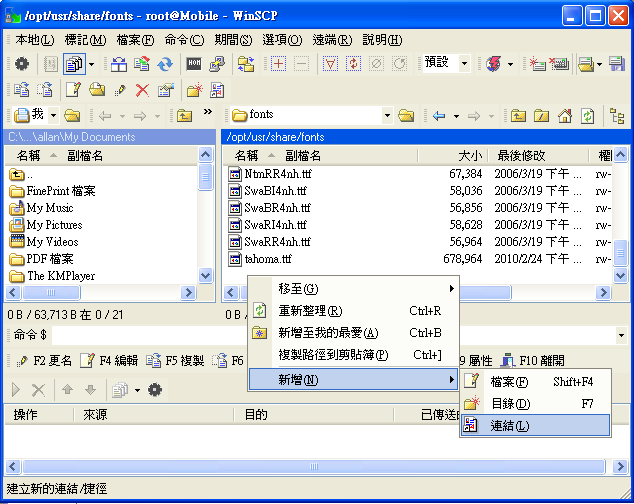Open in PuTTY icon
The width and height of the screenshot is (634, 504).
point(217,64)
